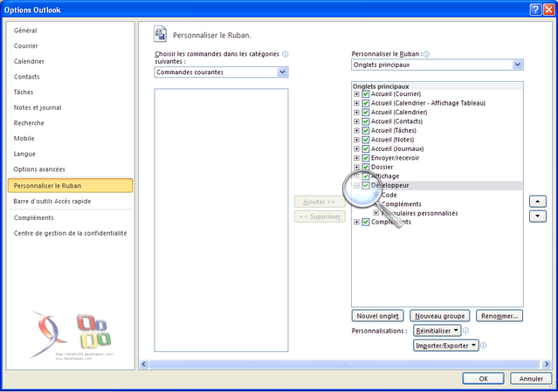The height and width of the screenshot is (392, 558).
Task: Expand the Accueil (Contacts) tree node
Action: [x=356, y=121]
